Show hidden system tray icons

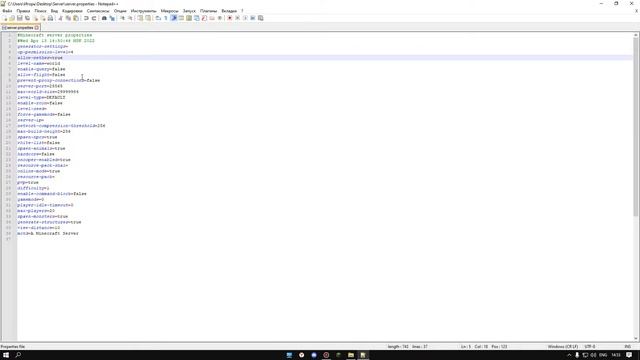(569, 355)
